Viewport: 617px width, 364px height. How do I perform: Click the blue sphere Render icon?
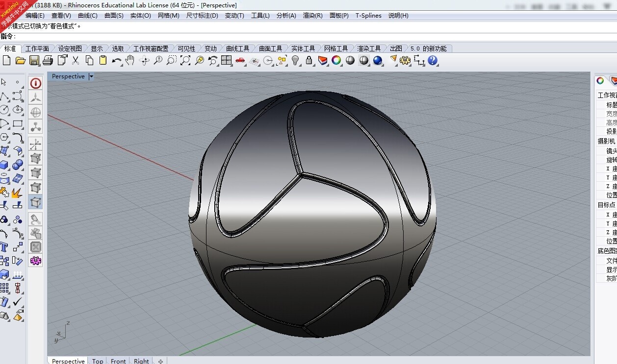pyautogui.click(x=378, y=60)
